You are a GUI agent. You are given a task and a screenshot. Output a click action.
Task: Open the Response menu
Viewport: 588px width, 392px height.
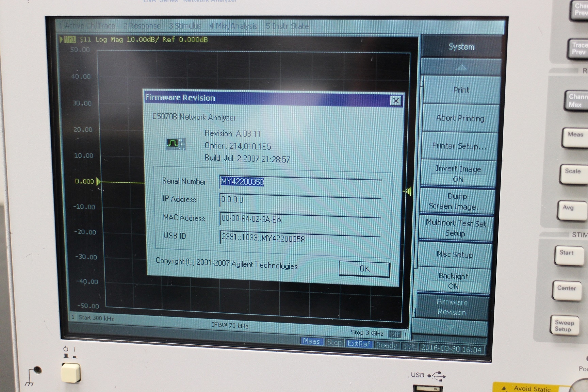[142, 26]
